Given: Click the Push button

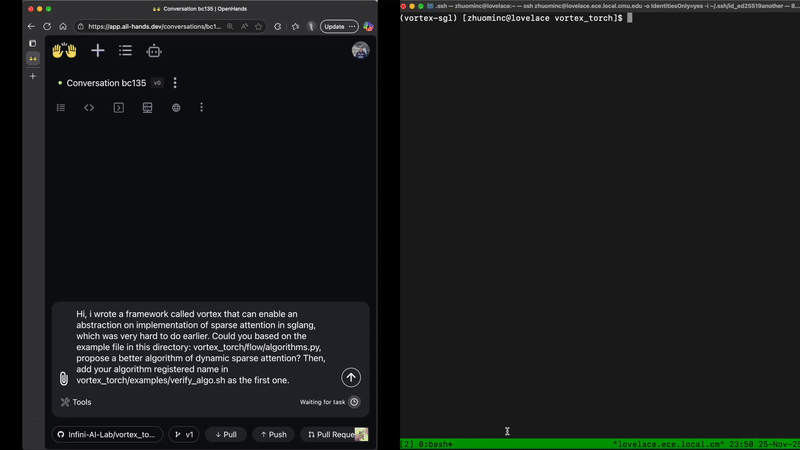Looking at the screenshot, I should click(x=273, y=435).
